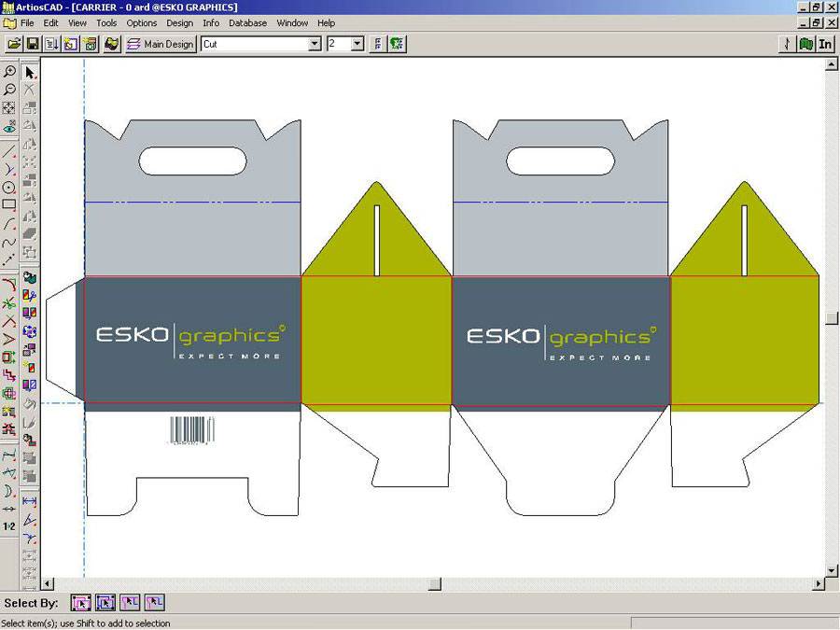840x630 pixels.
Task: Click the horizontal scrollbar thumb
Action: tap(435, 583)
